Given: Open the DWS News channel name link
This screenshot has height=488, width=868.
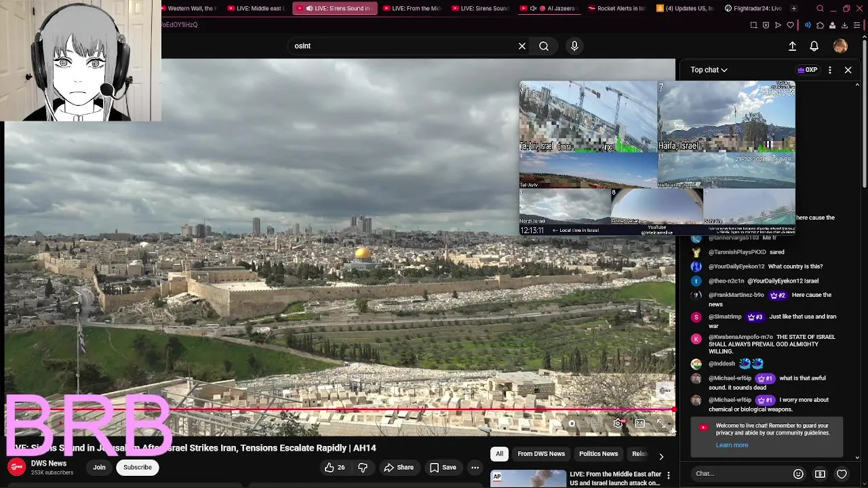Looking at the screenshot, I should (x=49, y=464).
